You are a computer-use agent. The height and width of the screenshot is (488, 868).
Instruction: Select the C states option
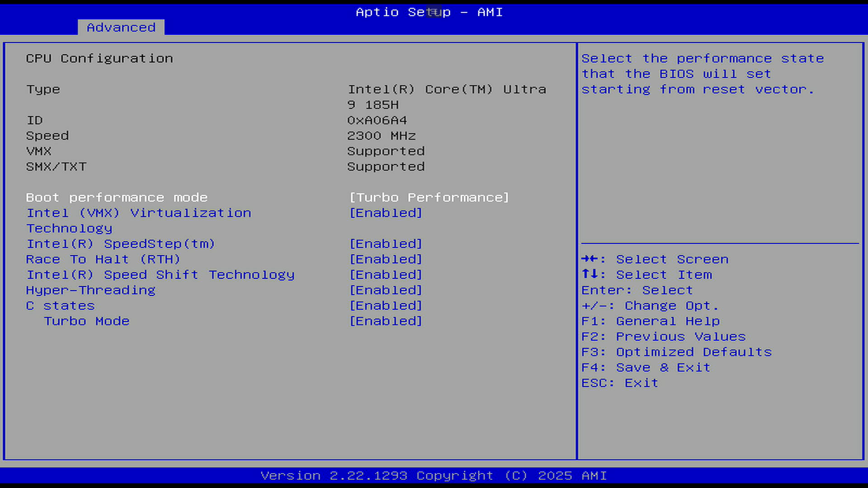coord(60,306)
